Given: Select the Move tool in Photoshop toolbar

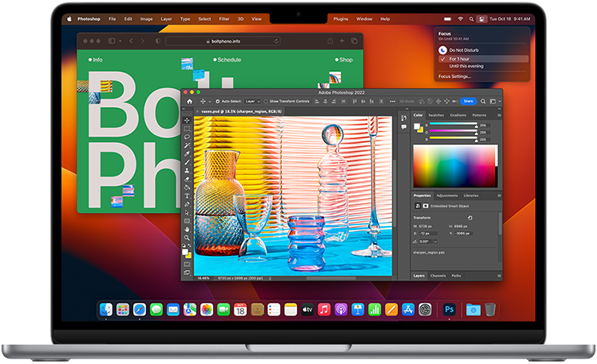Looking at the screenshot, I should tap(187, 120).
